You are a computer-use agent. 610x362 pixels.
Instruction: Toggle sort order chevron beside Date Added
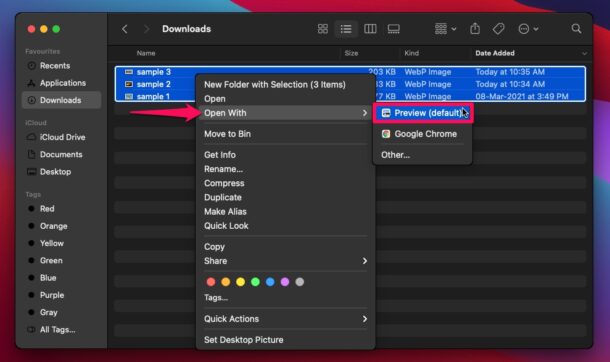click(x=584, y=54)
